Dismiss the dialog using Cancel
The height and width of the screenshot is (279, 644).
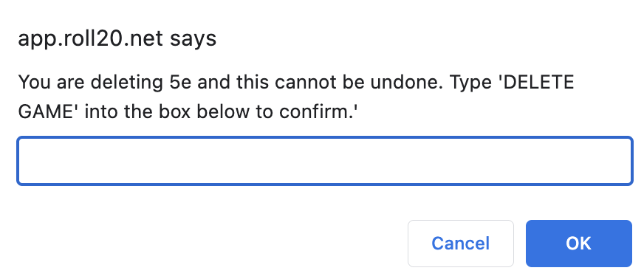[x=460, y=244]
